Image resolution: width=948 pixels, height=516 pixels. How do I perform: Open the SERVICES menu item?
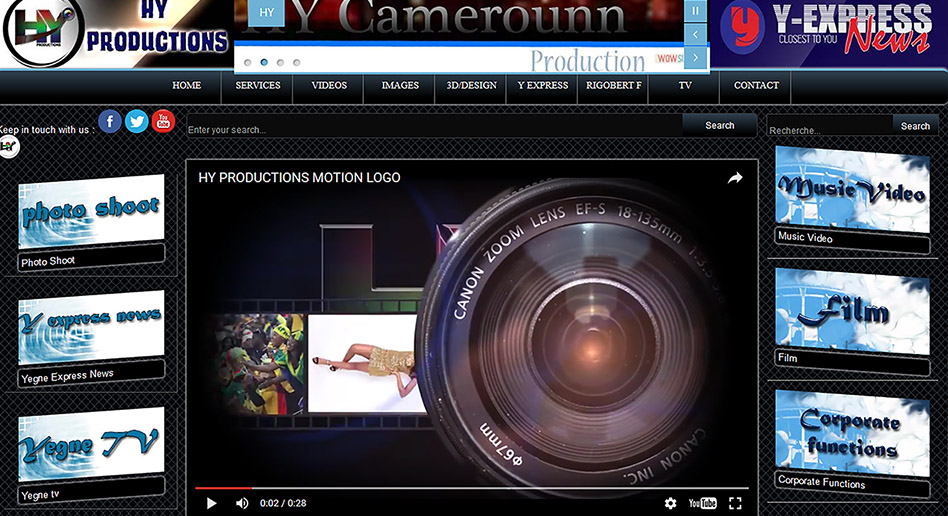tap(258, 85)
